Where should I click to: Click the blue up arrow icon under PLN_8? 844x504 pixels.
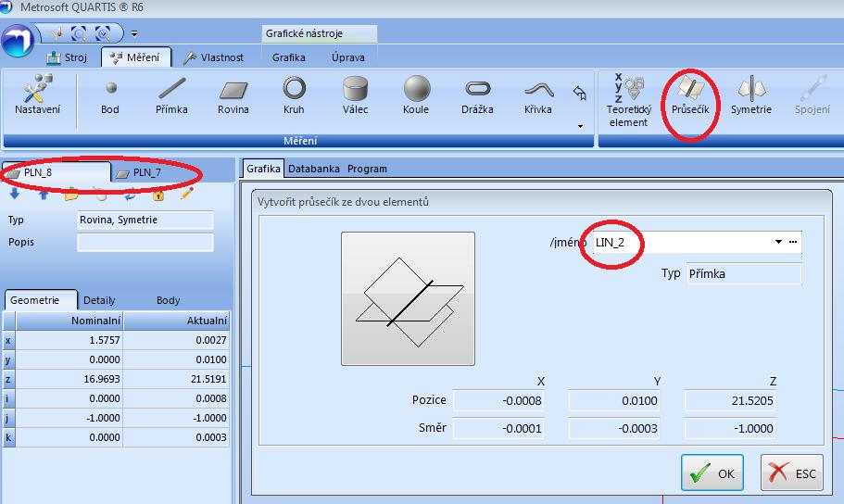click(x=44, y=194)
